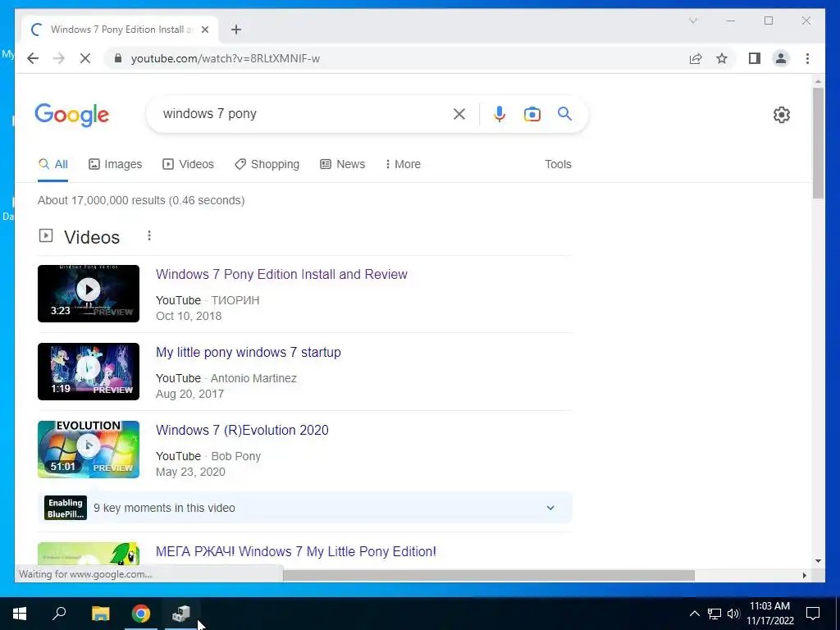Image resolution: width=840 pixels, height=630 pixels.
Task: Switch to the Shopping tab
Action: tap(267, 164)
